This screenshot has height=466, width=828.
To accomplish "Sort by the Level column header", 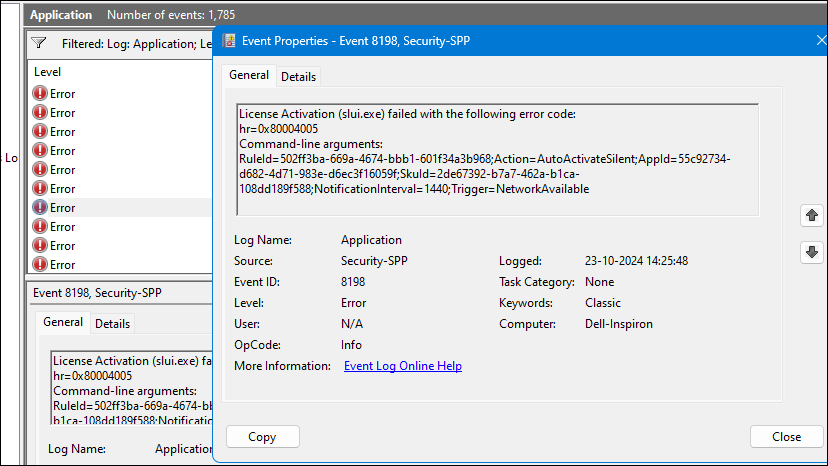I will click(48, 72).
